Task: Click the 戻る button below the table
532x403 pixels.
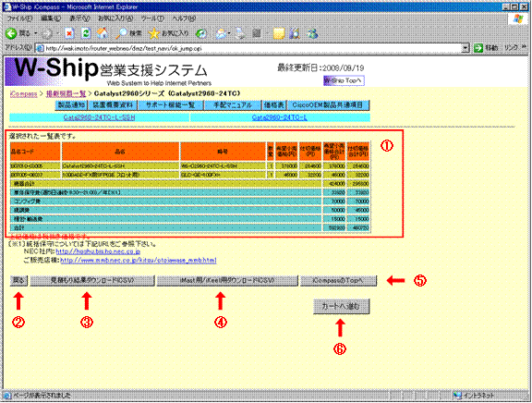Action: coord(18,280)
